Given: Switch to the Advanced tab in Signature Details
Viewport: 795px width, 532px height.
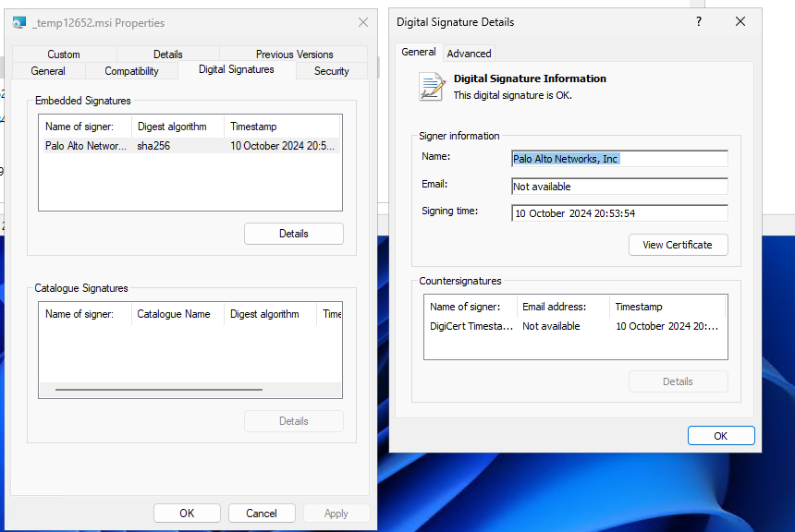Looking at the screenshot, I should 469,54.
